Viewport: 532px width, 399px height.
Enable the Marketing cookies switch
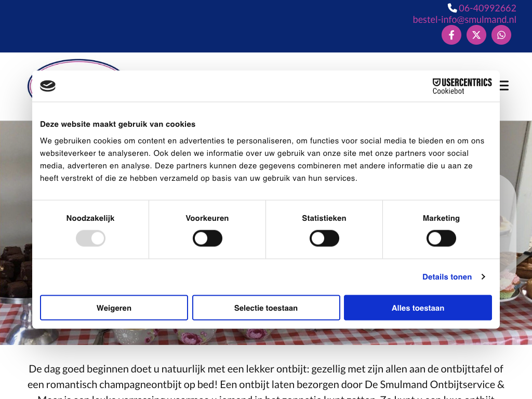click(x=441, y=238)
